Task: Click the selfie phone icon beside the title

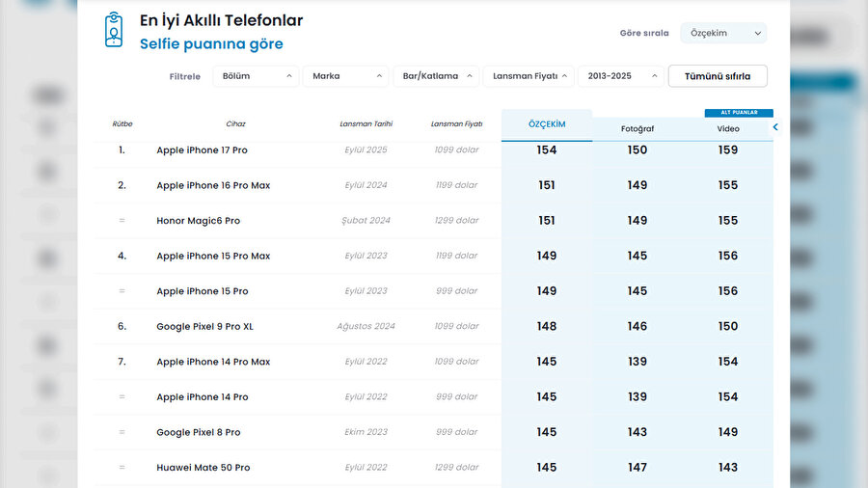Action: (114, 31)
